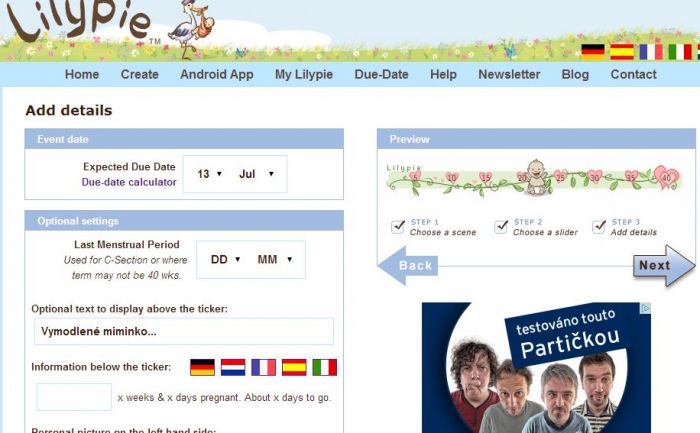This screenshot has width=700, height=433.
Task: Choose the Dutch flag below ticker text
Action: point(233,367)
